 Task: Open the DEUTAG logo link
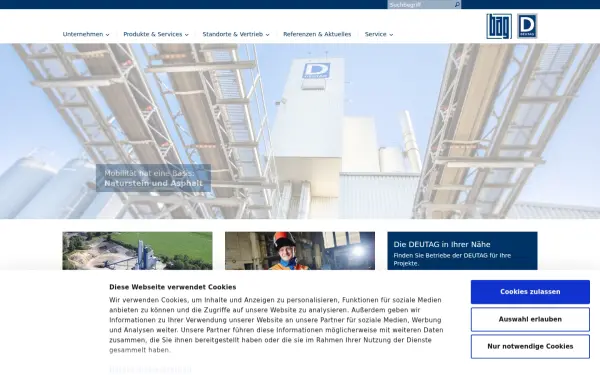(527, 26)
